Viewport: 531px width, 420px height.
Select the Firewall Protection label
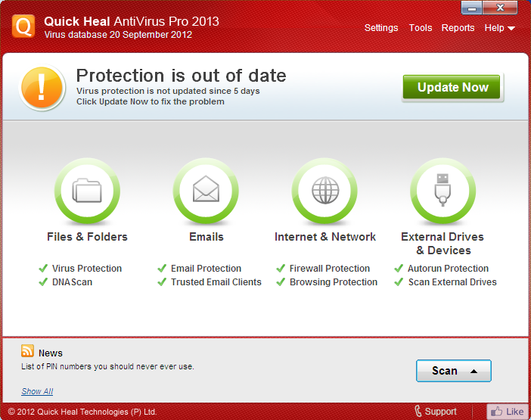tap(330, 268)
